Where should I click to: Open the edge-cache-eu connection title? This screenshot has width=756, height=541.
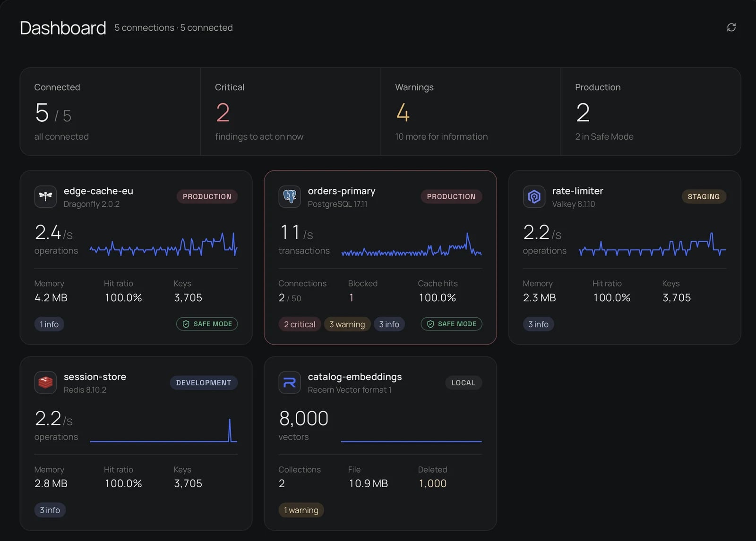pyautogui.click(x=98, y=191)
